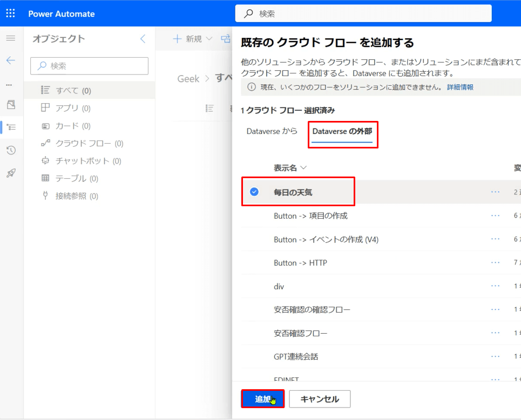Screen dimensions: 521x420
Task: Go back using the left arrow icon
Action: click(11, 60)
